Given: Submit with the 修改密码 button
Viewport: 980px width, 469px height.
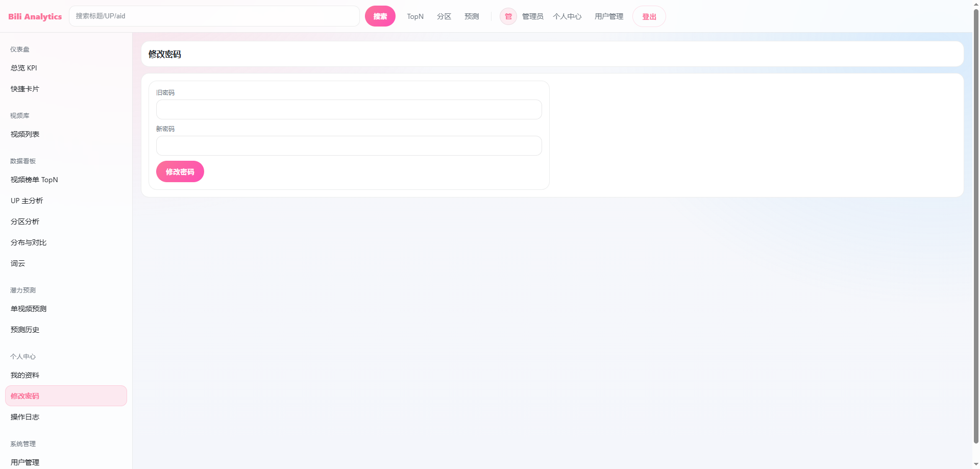Looking at the screenshot, I should tap(180, 172).
